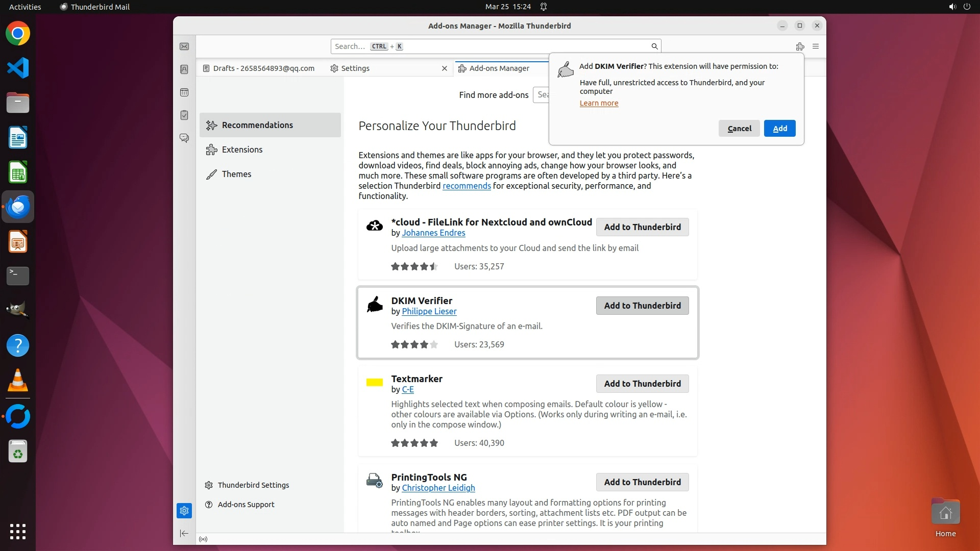Open the Mail space icon in sidebar

184,46
